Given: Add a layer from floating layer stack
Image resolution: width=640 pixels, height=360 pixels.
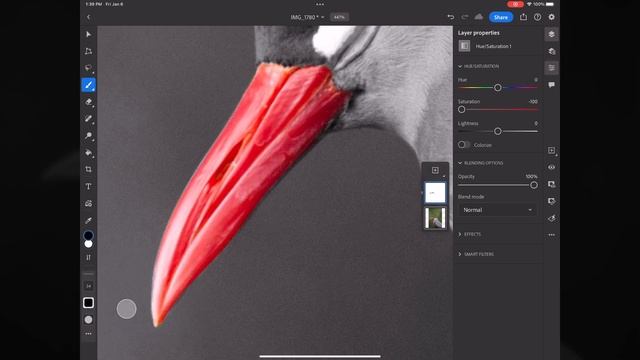Looking at the screenshot, I should pyautogui.click(x=435, y=170).
